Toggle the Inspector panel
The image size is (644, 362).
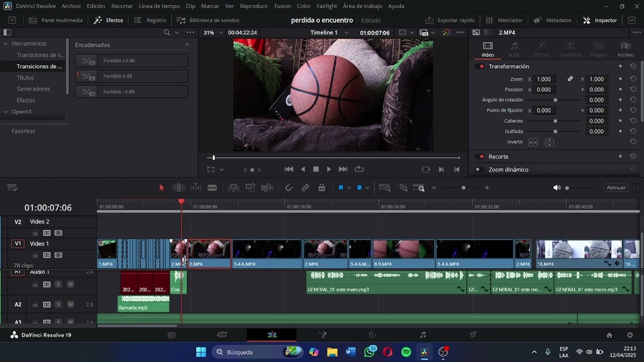pyautogui.click(x=600, y=20)
